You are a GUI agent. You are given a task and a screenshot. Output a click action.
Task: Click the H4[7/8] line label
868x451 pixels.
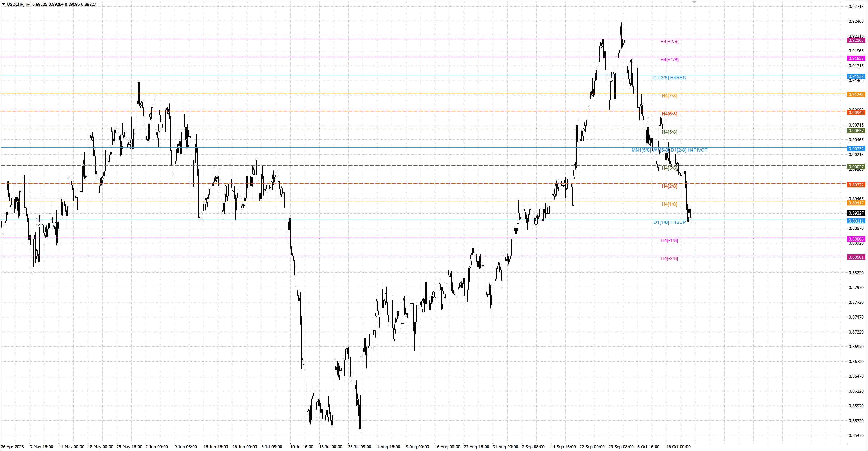point(669,96)
